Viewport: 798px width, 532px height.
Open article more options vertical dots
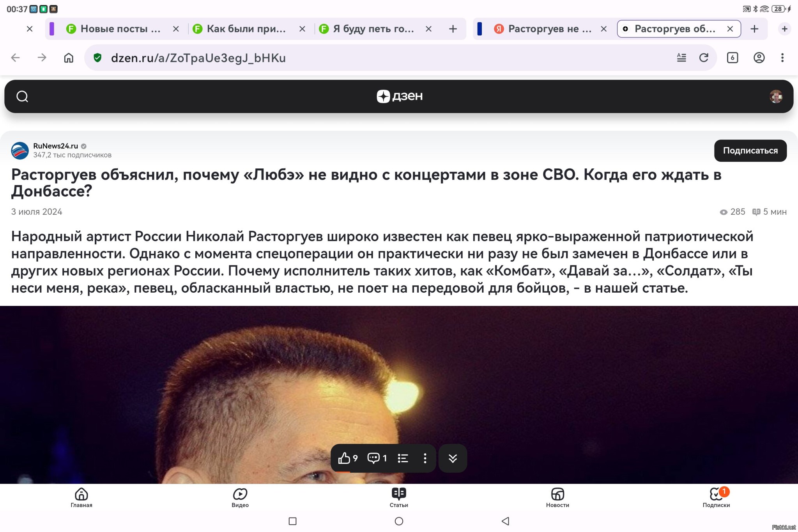(425, 458)
